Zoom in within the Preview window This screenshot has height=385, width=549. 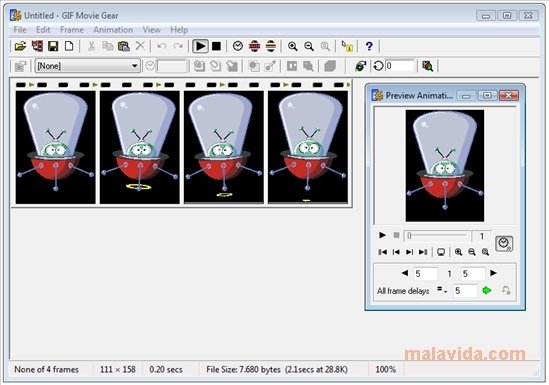[x=458, y=252]
